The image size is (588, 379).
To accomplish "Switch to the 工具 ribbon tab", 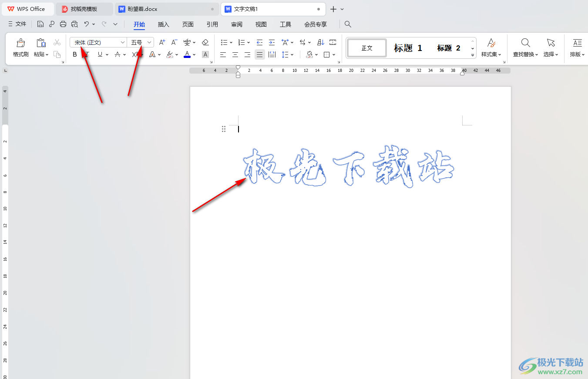I will (286, 24).
